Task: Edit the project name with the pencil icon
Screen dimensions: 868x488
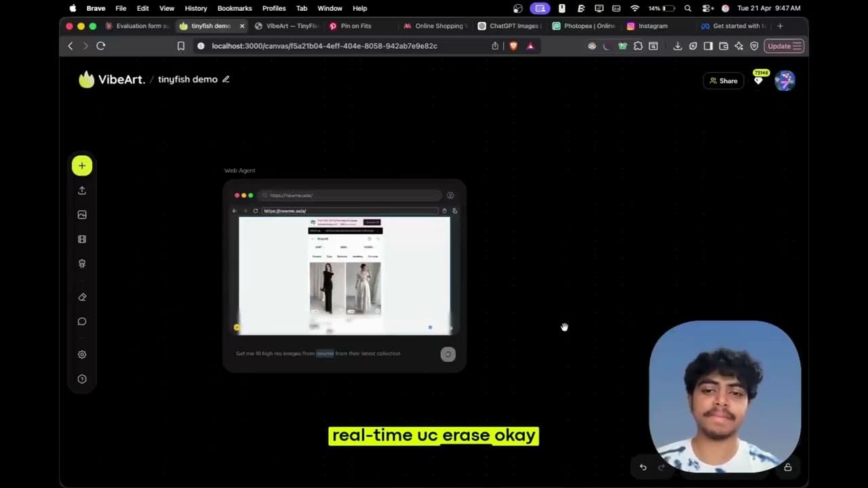Action: coord(226,79)
